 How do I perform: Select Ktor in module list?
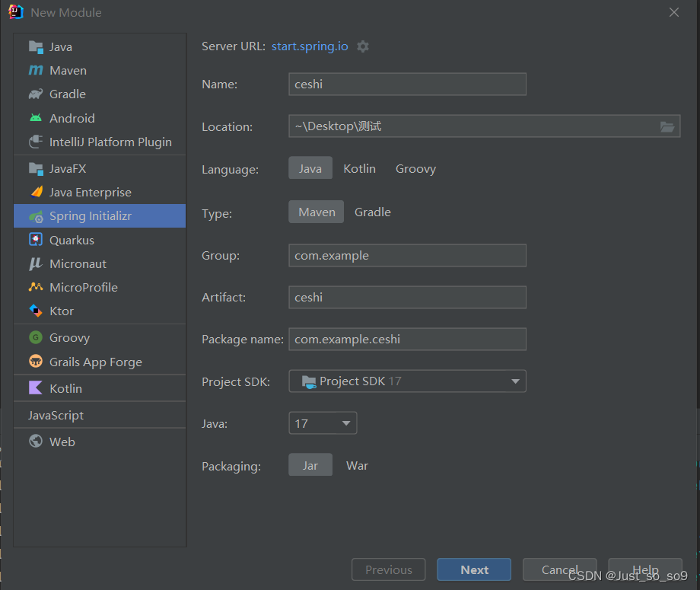(x=100, y=311)
